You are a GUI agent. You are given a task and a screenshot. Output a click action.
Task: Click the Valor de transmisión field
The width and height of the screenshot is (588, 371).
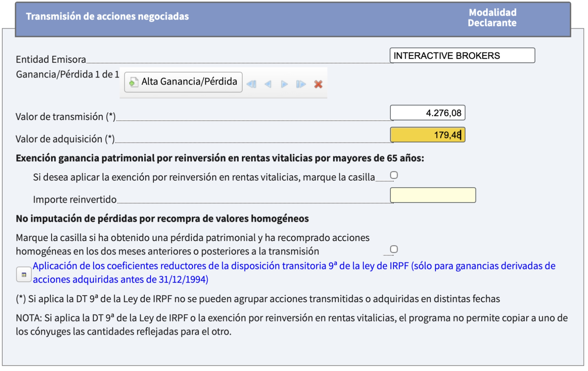point(427,113)
